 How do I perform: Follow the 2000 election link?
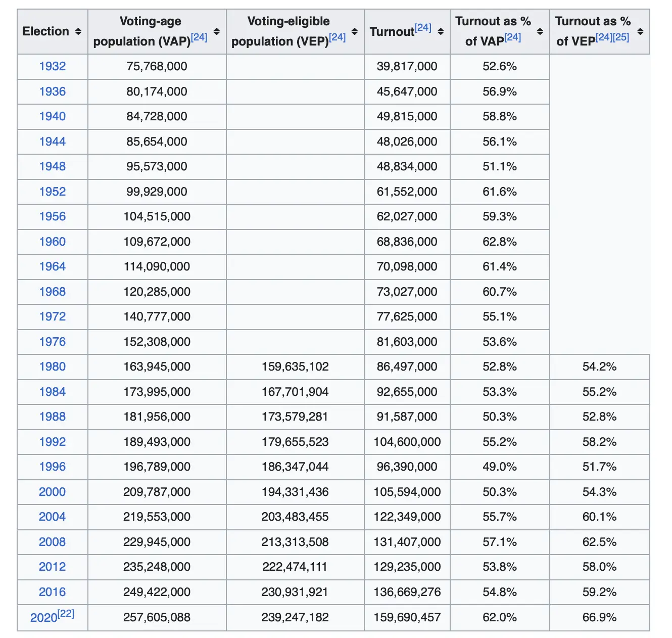(x=53, y=492)
